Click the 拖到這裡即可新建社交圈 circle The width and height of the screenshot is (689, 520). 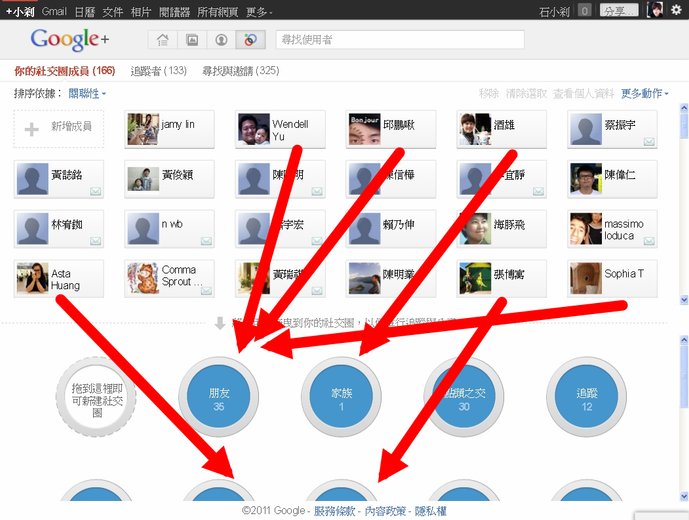pyautogui.click(x=96, y=396)
